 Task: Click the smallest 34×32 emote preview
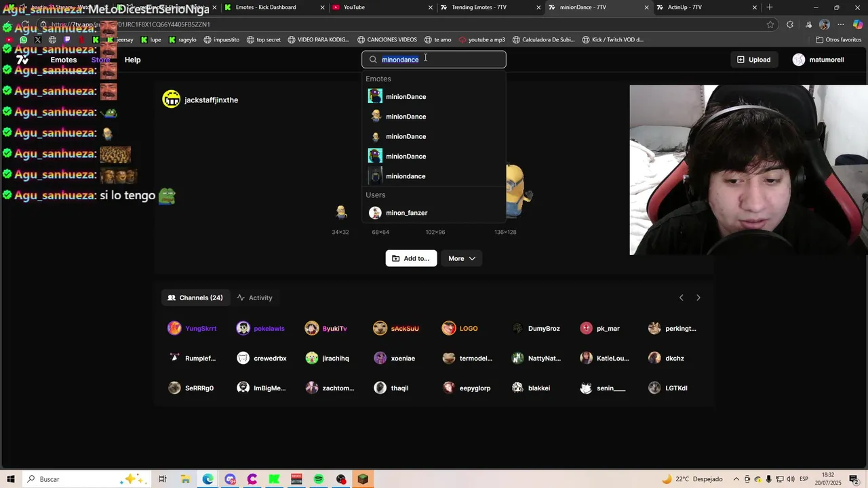[341, 213]
